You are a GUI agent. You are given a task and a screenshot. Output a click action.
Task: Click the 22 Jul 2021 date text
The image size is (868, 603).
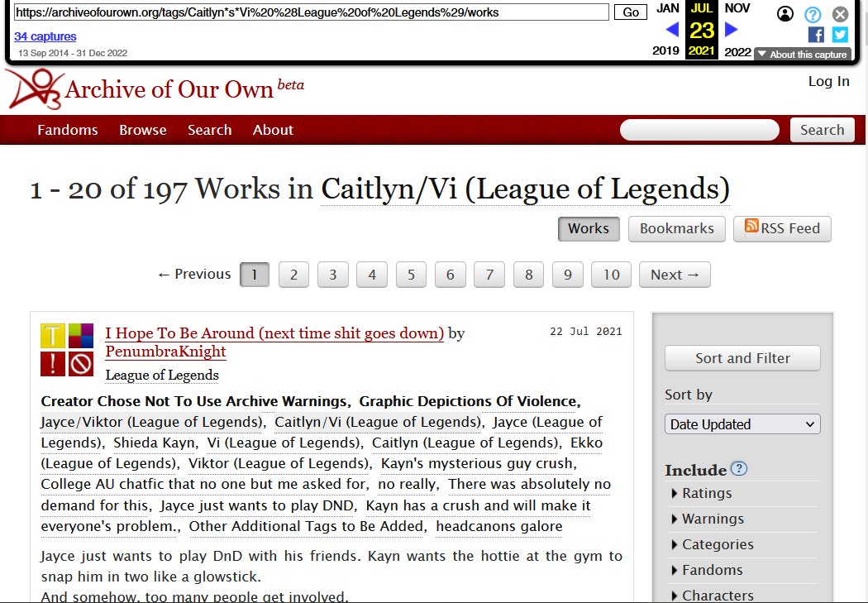coord(585,332)
